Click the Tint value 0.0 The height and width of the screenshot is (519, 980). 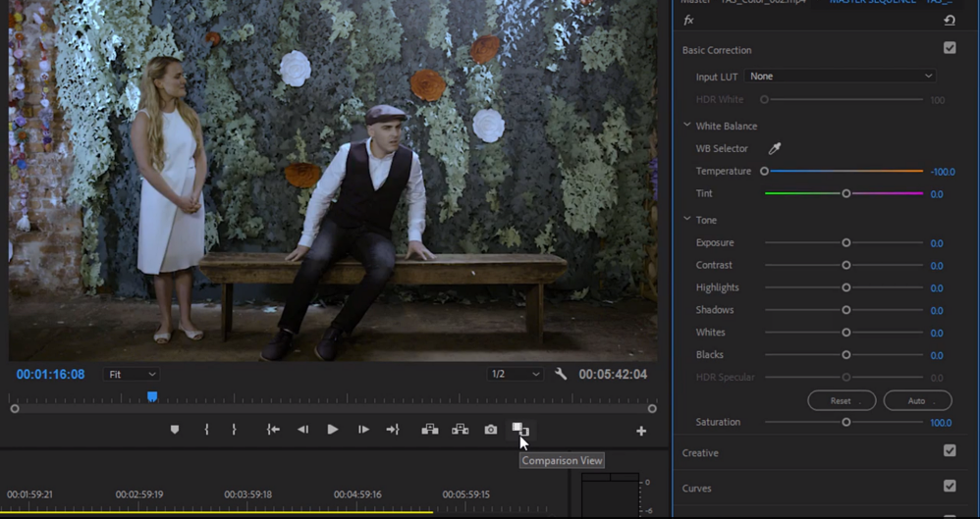(x=936, y=194)
